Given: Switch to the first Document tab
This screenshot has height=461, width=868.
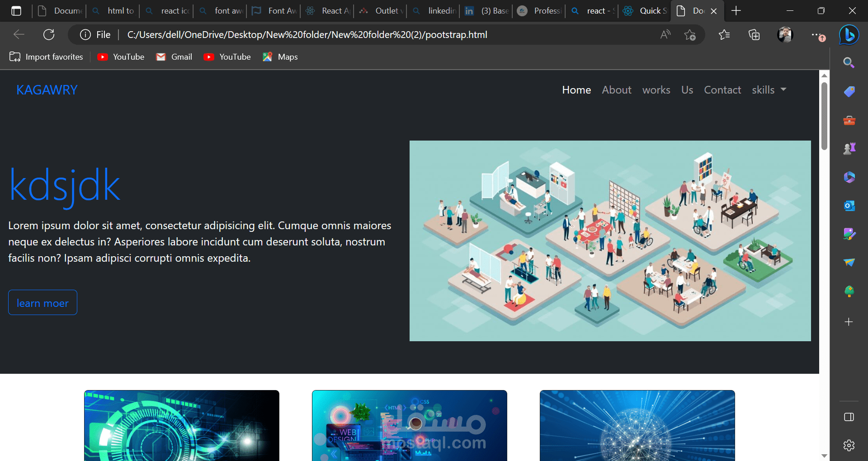Looking at the screenshot, I should click(x=60, y=11).
